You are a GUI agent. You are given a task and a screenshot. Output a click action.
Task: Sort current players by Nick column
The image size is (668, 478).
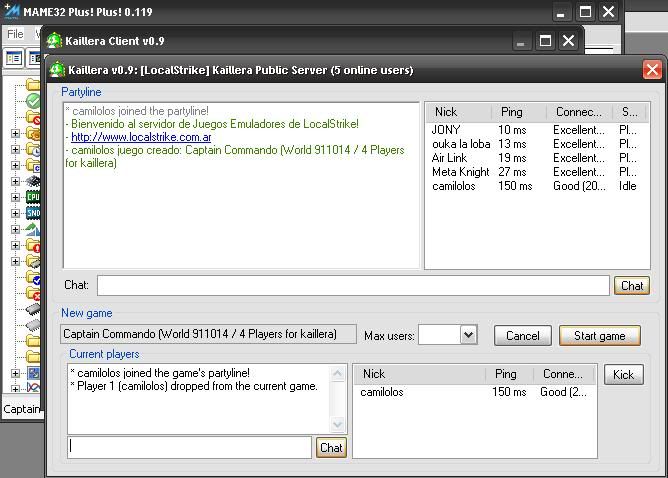coord(420,374)
